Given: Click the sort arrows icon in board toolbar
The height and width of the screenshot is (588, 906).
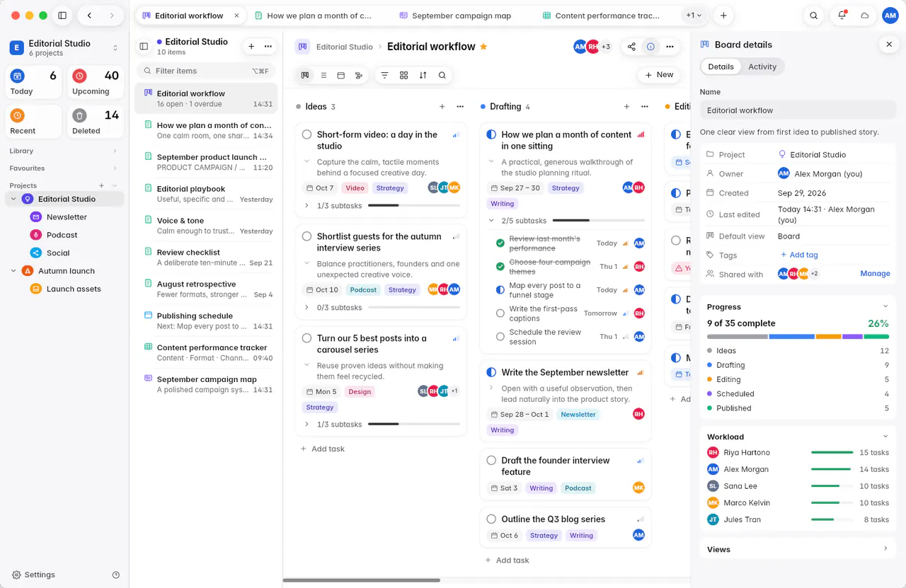Looking at the screenshot, I should point(423,75).
